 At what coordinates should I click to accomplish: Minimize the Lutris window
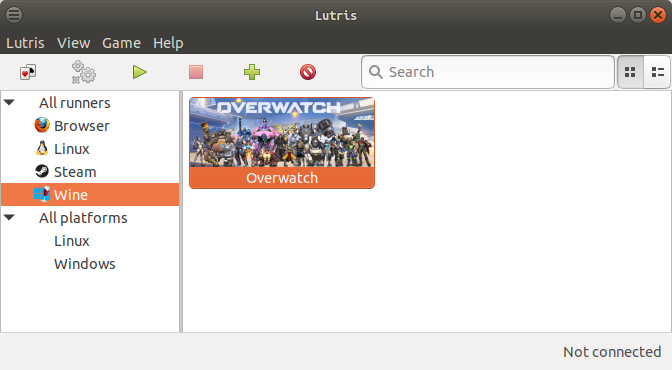click(x=618, y=15)
